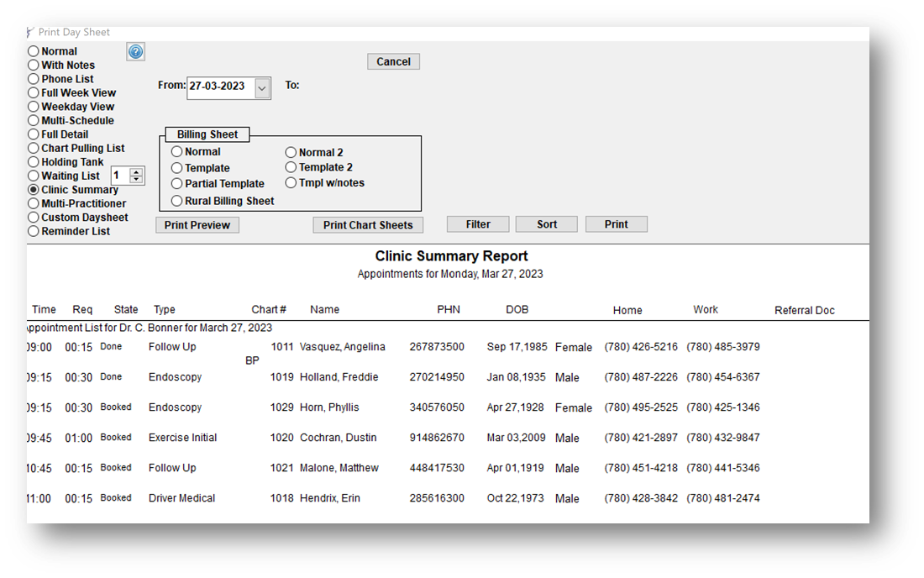Choose the Multi-Schedule radio button
This screenshot has width=924, height=578.
(x=33, y=120)
